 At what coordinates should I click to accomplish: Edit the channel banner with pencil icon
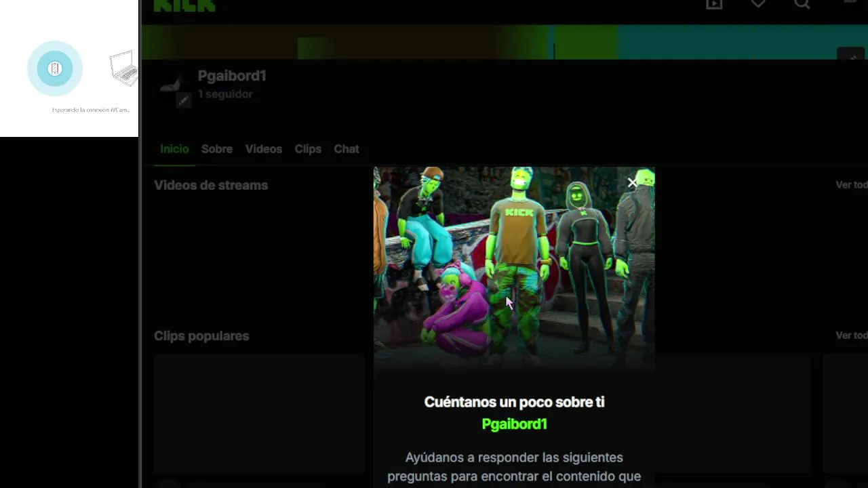click(x=851, y=56)
